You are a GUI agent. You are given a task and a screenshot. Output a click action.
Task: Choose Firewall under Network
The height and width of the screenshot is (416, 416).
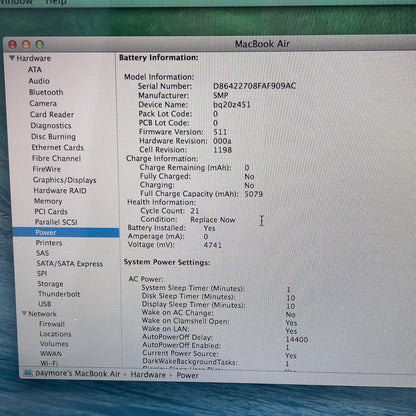(52, 324)
